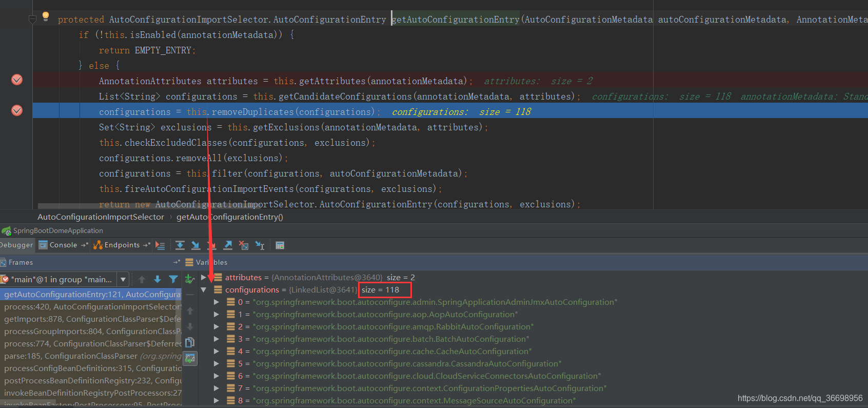Move watch down in Variables sidebar
The width and height of the screenshot is (868, 408).
point(190,326)
